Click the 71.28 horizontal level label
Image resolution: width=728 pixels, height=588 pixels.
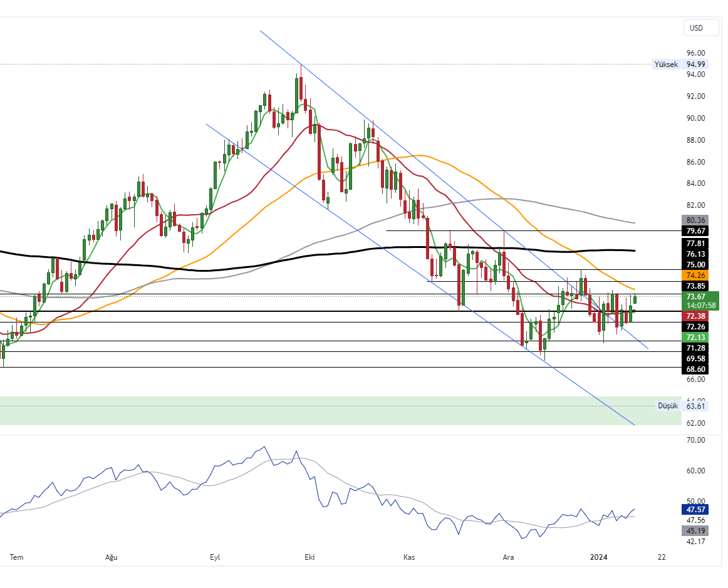(696, 348)
